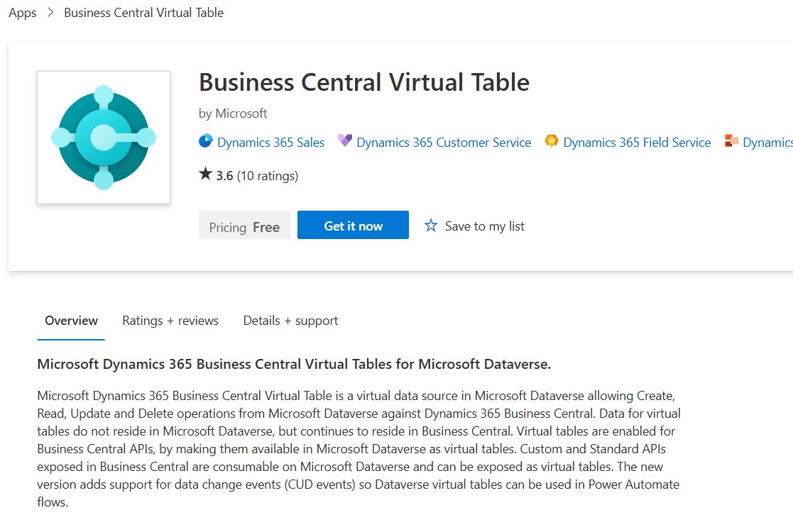Viewport: 793px width, 532px height.
Task: Click the Pricing Free label
Action: (244, 226)
